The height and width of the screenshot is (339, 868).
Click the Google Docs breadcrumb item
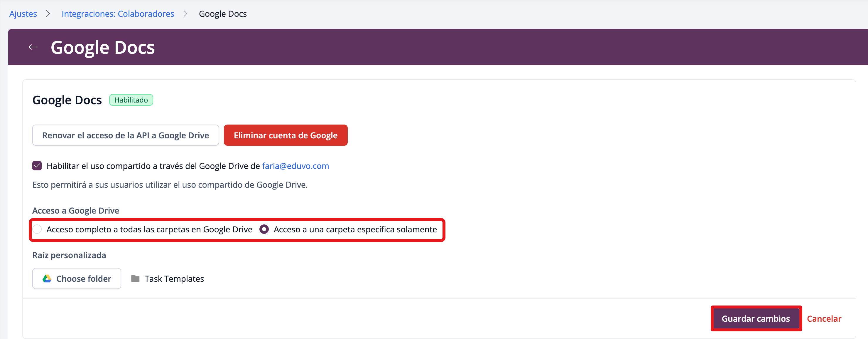(222, 14)
